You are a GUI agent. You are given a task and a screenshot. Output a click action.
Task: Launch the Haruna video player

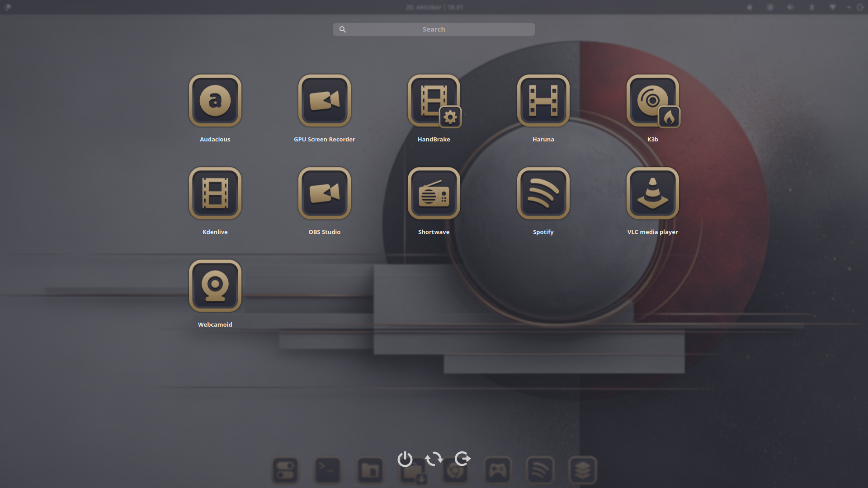[x=543, y=100]
